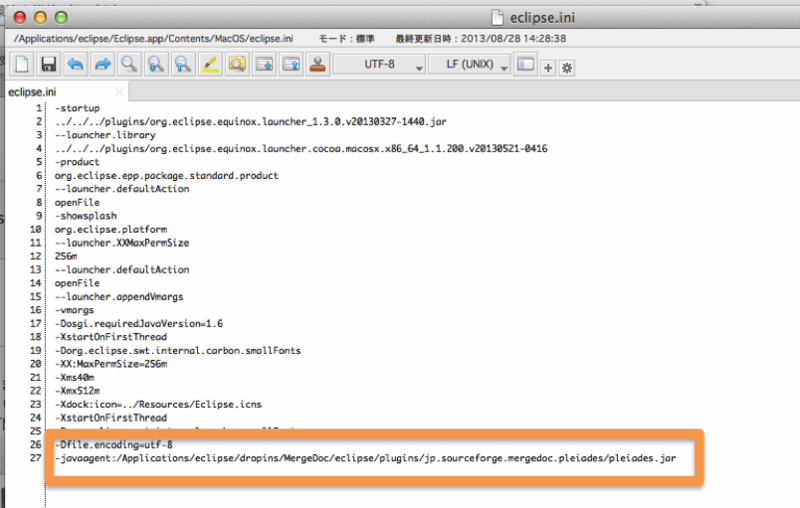Open toolbar settings with the gear icon
This screenshot has width=800, height=508.
[x=567, y=67]
